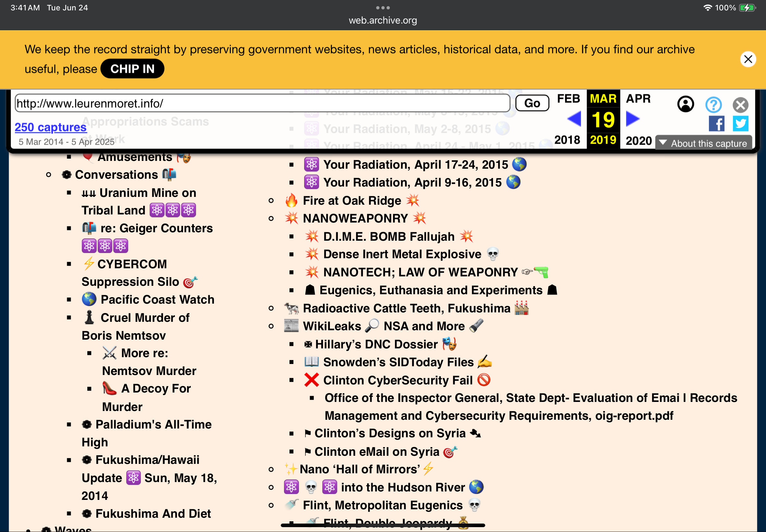
Task: Click high heel emoji before A Decoy
Action: pos(109,388)
